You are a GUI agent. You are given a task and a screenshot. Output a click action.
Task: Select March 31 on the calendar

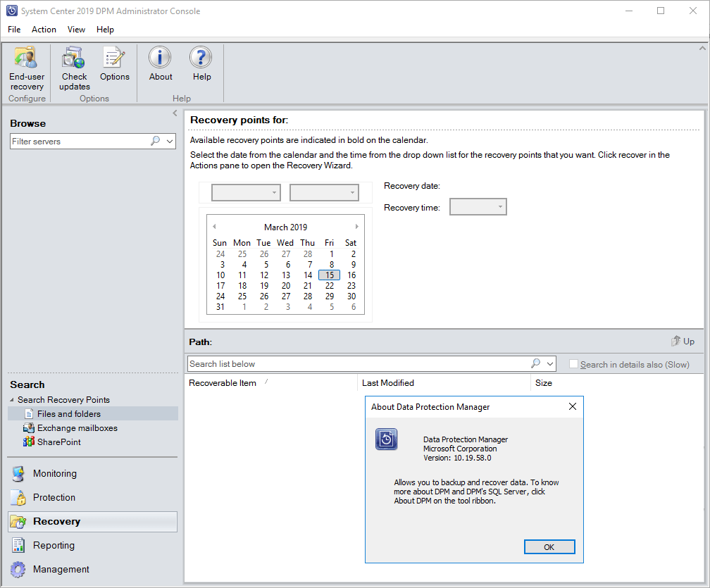(220, 307)
